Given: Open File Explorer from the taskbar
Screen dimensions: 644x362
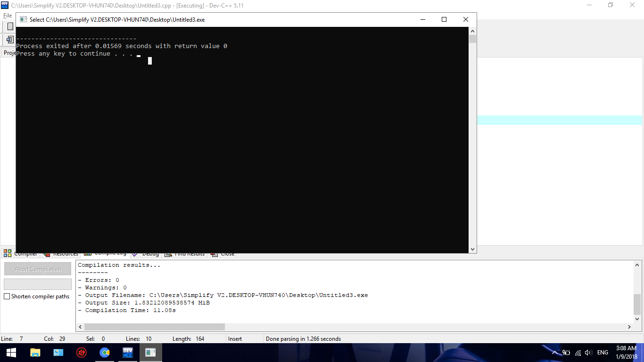Looking at the screenshot, I should pos(35,353).
